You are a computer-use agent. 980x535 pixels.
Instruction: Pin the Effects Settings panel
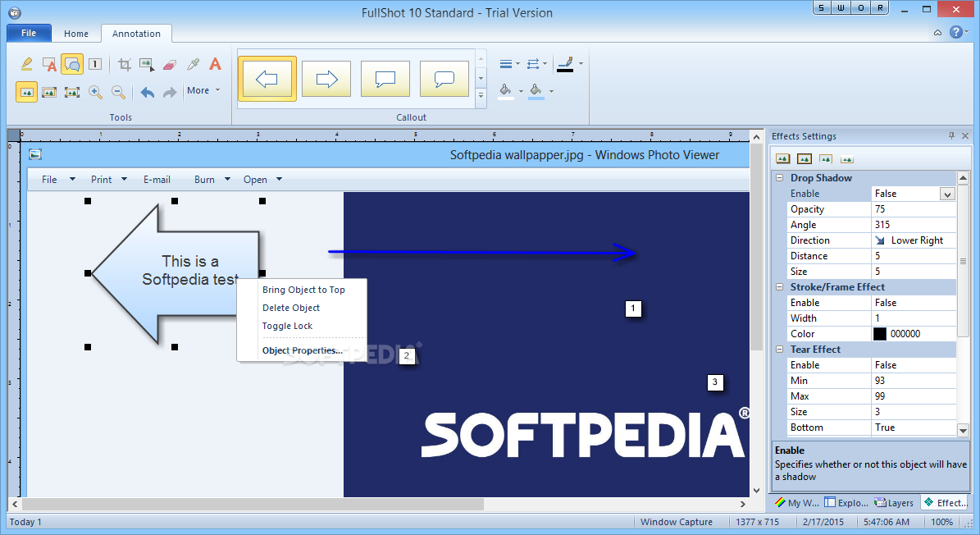[951, 135]
